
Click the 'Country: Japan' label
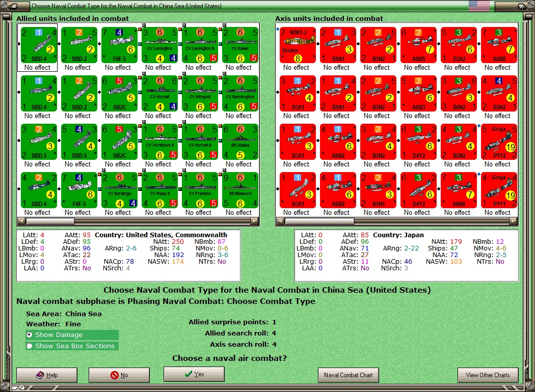coord(398,235)
